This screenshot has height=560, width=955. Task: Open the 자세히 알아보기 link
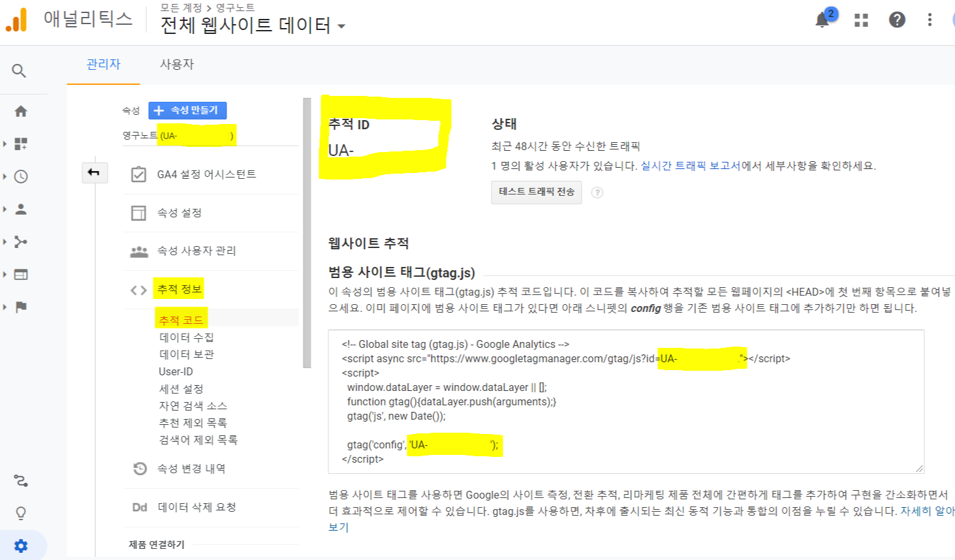pyautogui.click(x=927, y=511)
